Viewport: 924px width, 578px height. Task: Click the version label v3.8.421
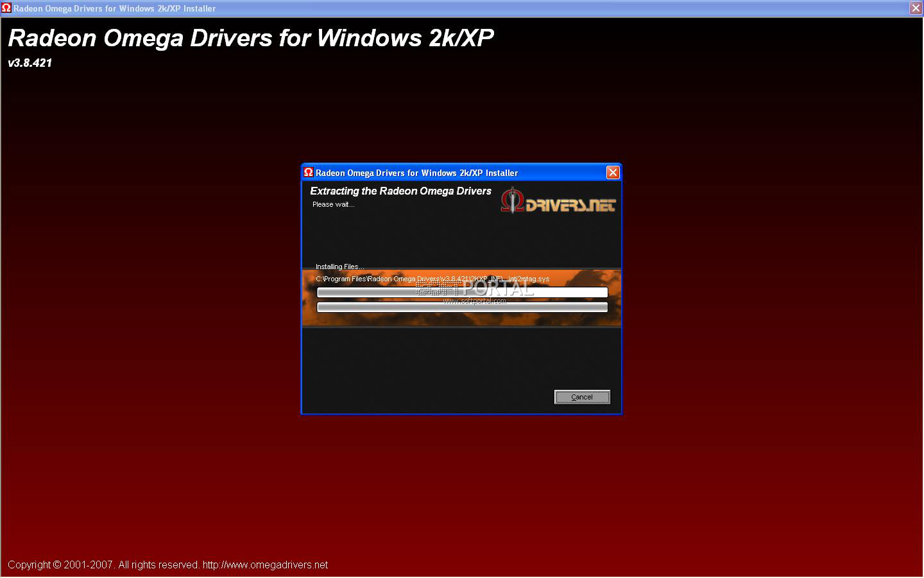30,63
